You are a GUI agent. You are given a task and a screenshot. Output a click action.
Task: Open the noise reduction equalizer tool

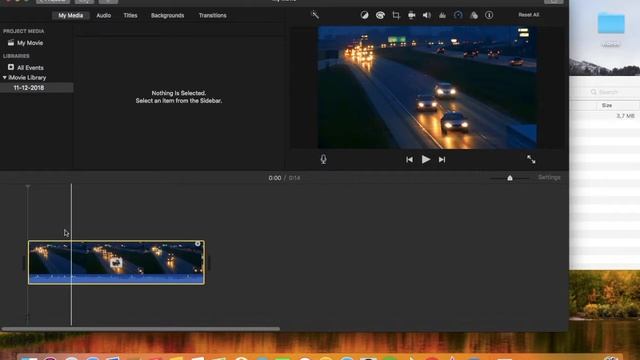pyautogui.click(x=442, y=15)
